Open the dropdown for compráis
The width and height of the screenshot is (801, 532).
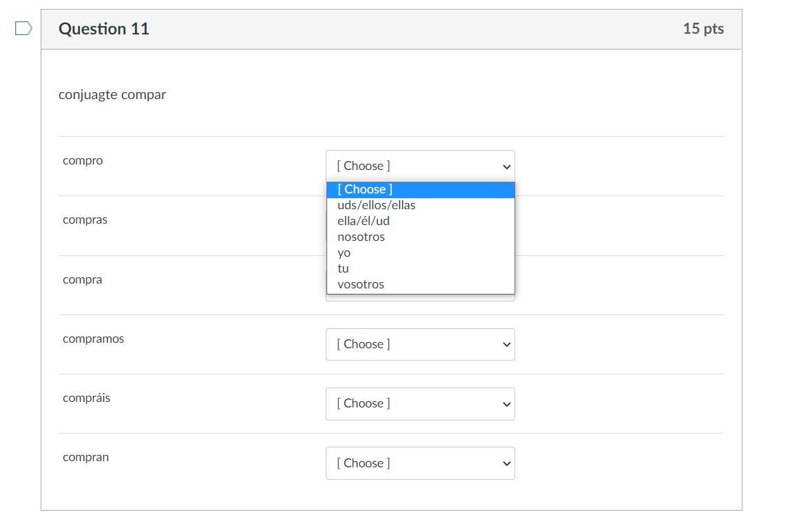420,404
